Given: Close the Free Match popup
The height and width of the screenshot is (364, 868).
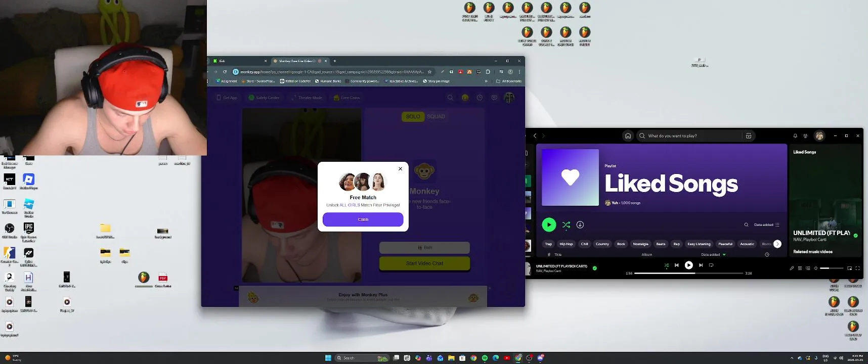Looking at the screenshot, I should 400,169.
